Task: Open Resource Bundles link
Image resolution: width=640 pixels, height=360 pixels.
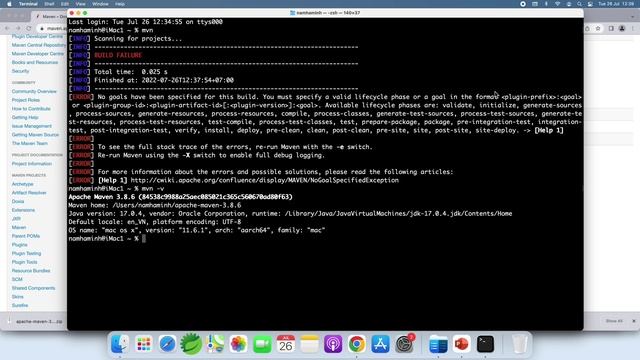Action: pos(31,270)
